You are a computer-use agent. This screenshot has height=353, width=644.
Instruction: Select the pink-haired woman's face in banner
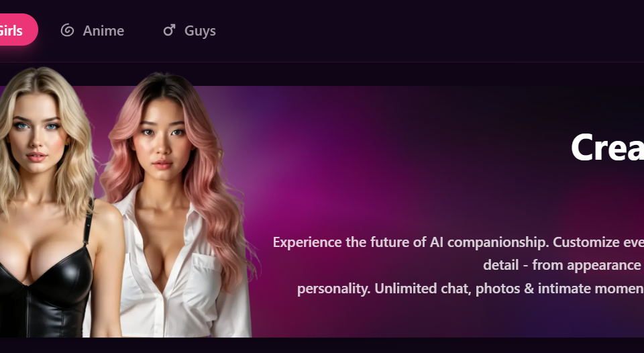(x=162, y=136)
